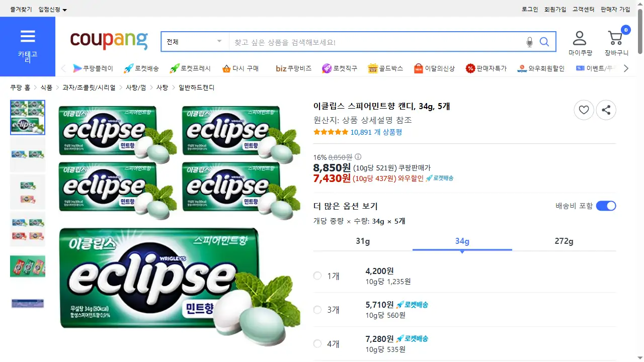Open the 전체 search category dropdown
Image resolution: width=644 pixels, height=362 pixels.
195,42
